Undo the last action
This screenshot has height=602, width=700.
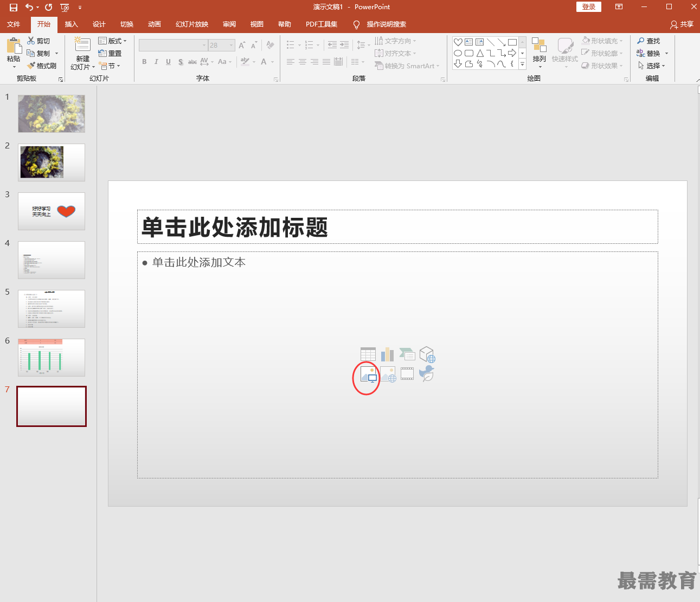(29, 7)
